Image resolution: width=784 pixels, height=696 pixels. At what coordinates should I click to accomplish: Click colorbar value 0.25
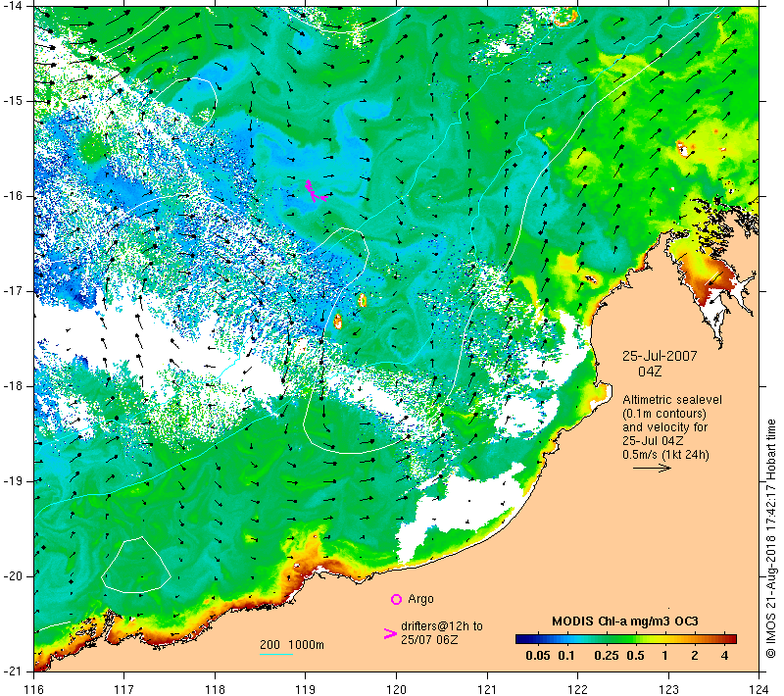click(x=607, y=656)
